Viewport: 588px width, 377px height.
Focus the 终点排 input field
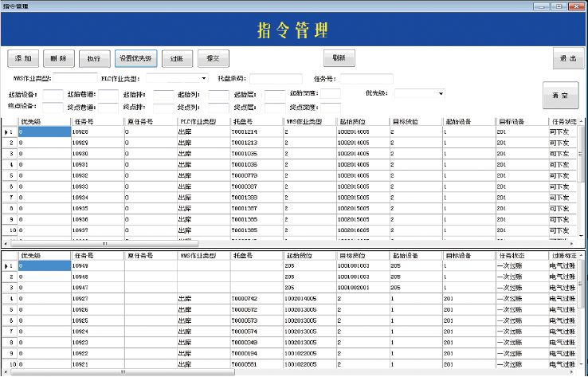click(x=163, y=108)
